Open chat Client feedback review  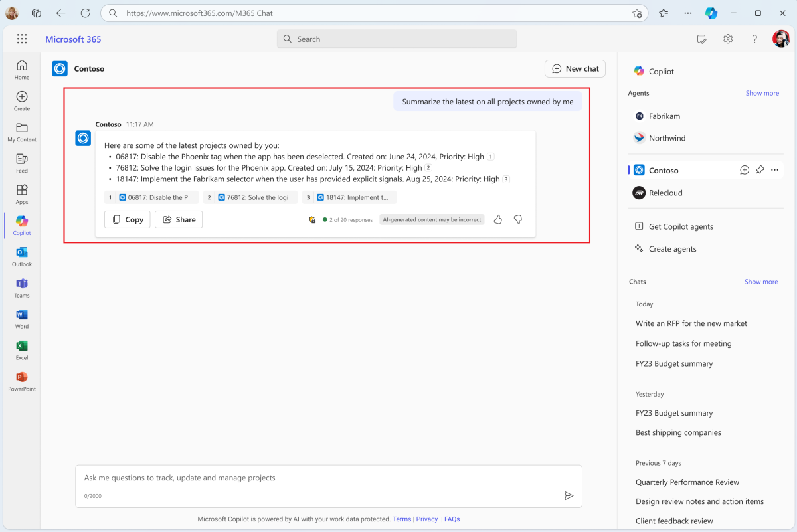coord(674,521)
